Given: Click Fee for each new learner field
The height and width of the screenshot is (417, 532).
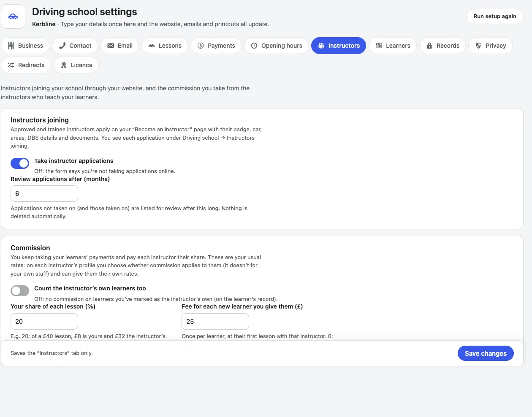Looking at the screenshot, I should click(x=215, y=322).
